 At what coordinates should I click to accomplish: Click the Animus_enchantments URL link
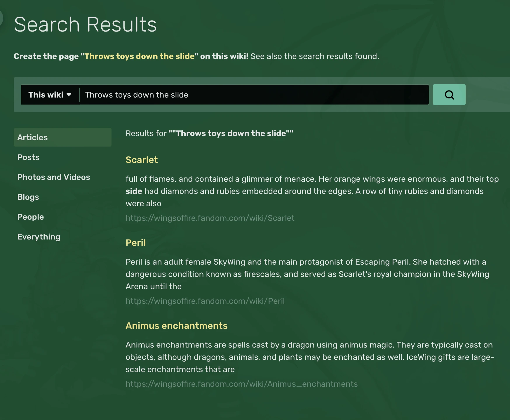(x=241, y=384)
